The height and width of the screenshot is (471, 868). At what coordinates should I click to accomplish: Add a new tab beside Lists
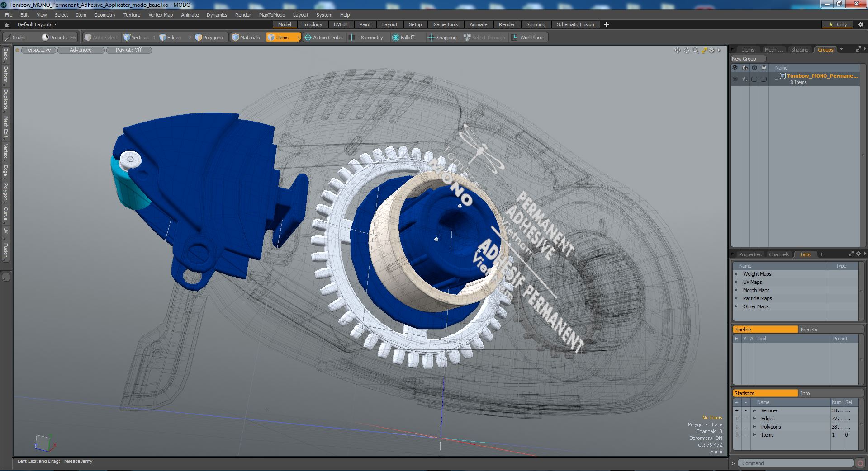(821, 254)
